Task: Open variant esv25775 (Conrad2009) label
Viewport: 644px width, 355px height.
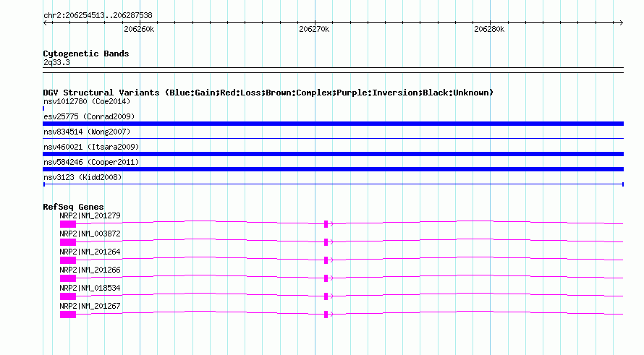Action: coord(89,116)
